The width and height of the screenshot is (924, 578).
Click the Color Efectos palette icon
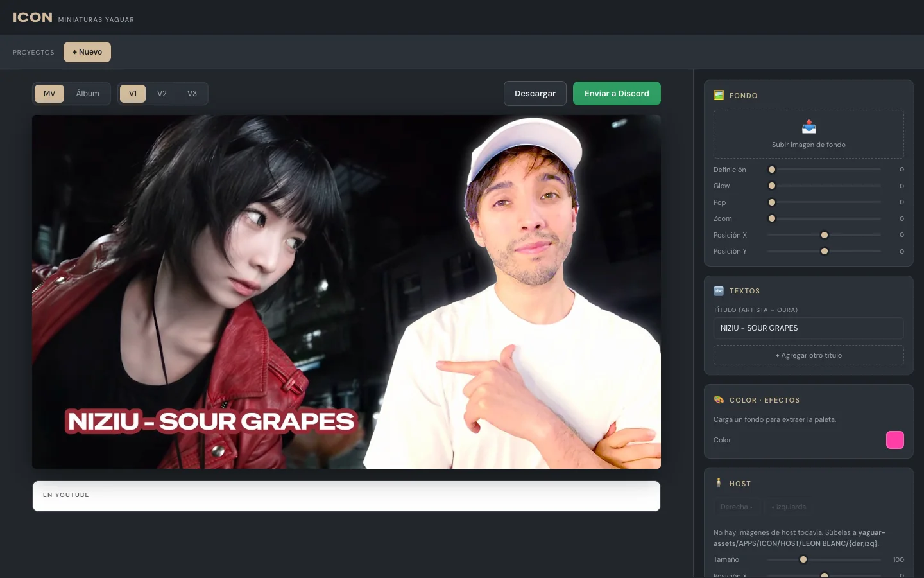719,400
